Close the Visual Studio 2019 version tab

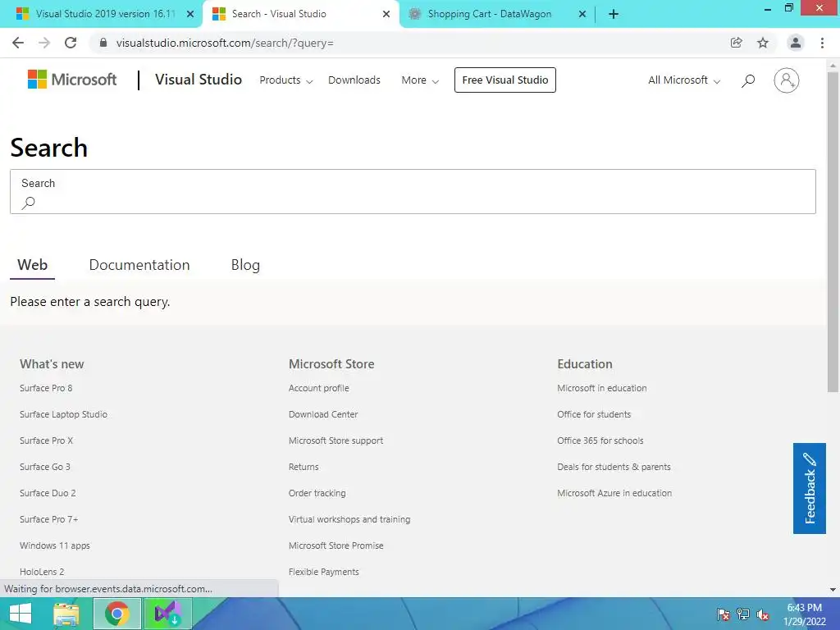pos(190,14)
